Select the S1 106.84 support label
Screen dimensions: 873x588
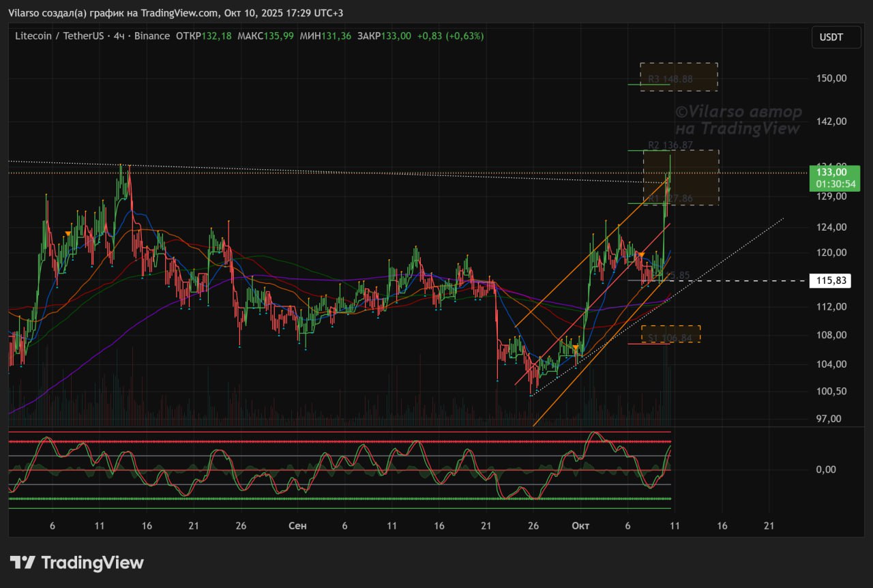click(x=669, y=338)
